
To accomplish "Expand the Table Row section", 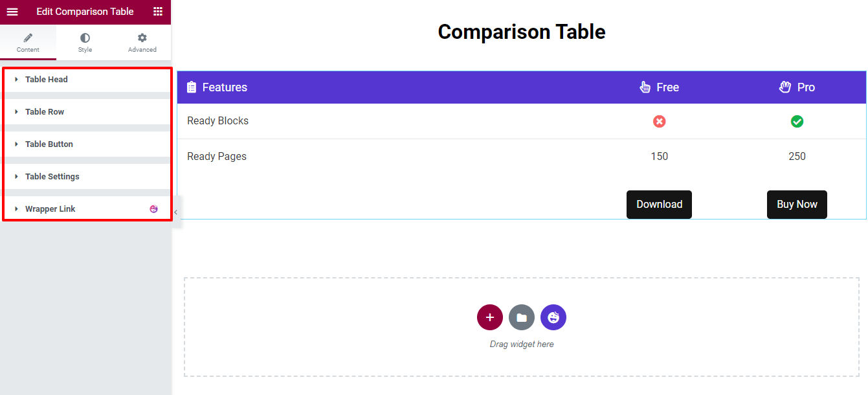I will pyautogui.click(x=43, y=111).
